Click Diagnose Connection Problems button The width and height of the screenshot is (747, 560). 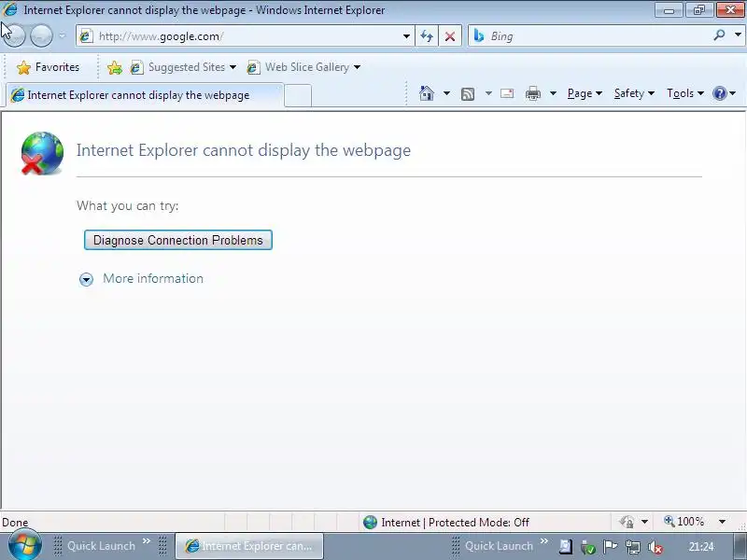coord(178,240)
